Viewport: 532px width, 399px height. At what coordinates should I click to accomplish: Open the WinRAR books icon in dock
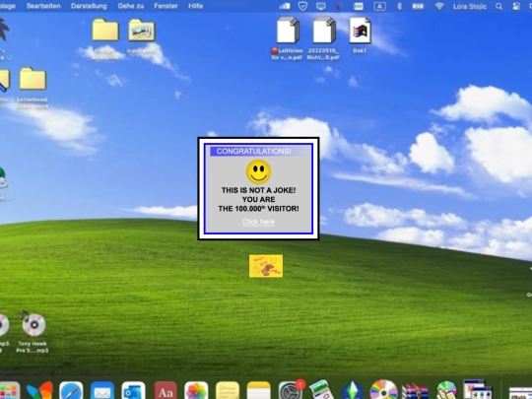[415, 391]
